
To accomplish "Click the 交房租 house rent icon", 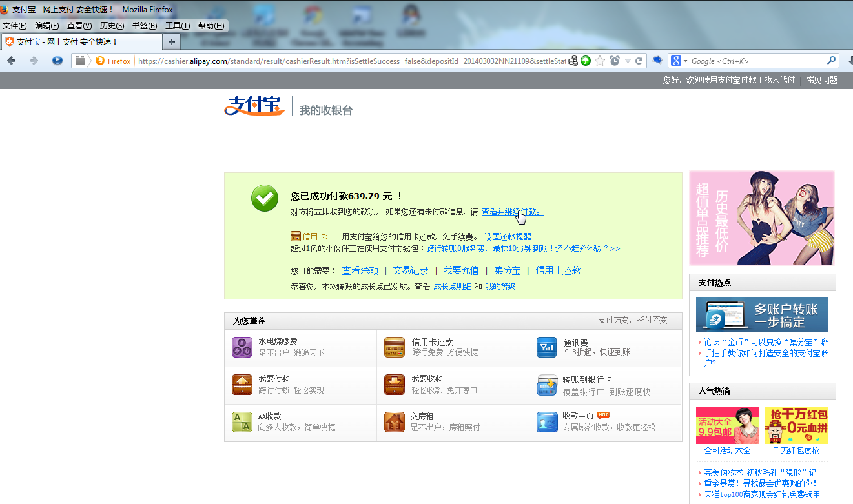I will tap(395, 422).
